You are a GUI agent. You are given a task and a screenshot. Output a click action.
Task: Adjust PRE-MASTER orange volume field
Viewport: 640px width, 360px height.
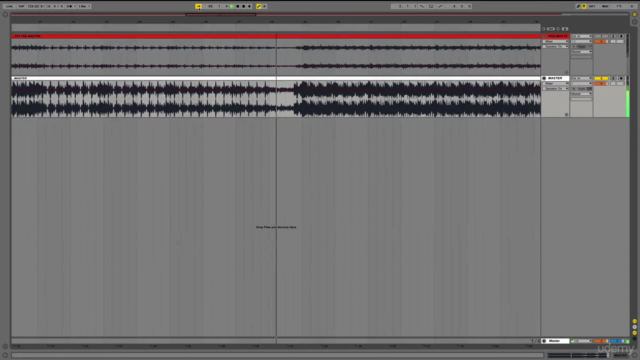pyautogui.click(x=601, y=41)
